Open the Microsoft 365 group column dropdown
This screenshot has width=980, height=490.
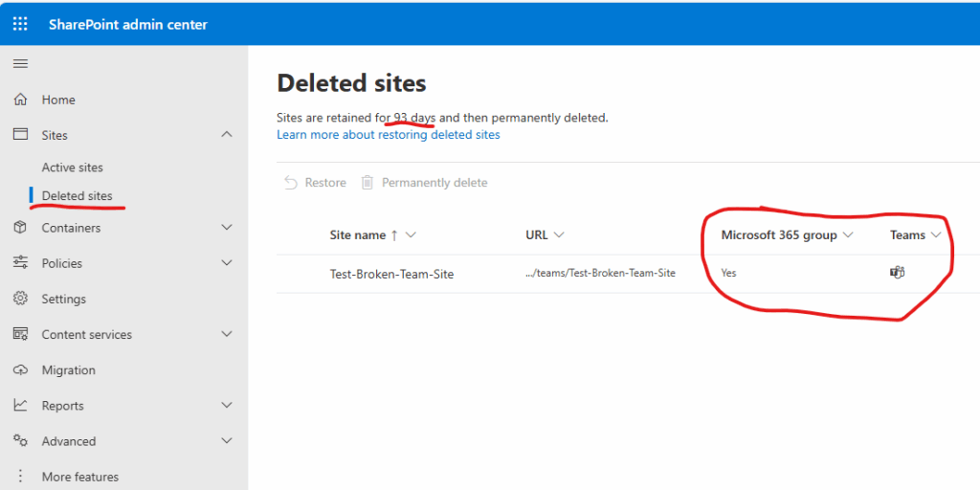click(848, 235)
